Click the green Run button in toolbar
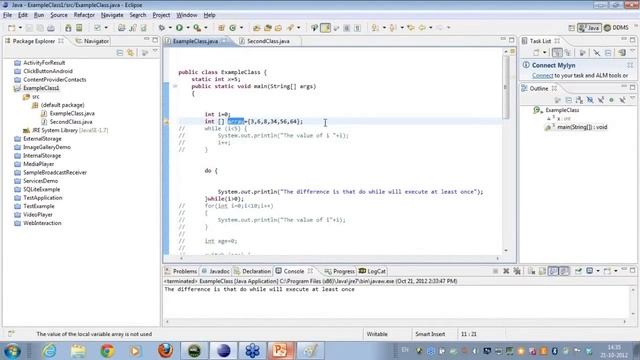Viewport: 640px width, 360px height. pyautogui.click(x=179, y=28)
